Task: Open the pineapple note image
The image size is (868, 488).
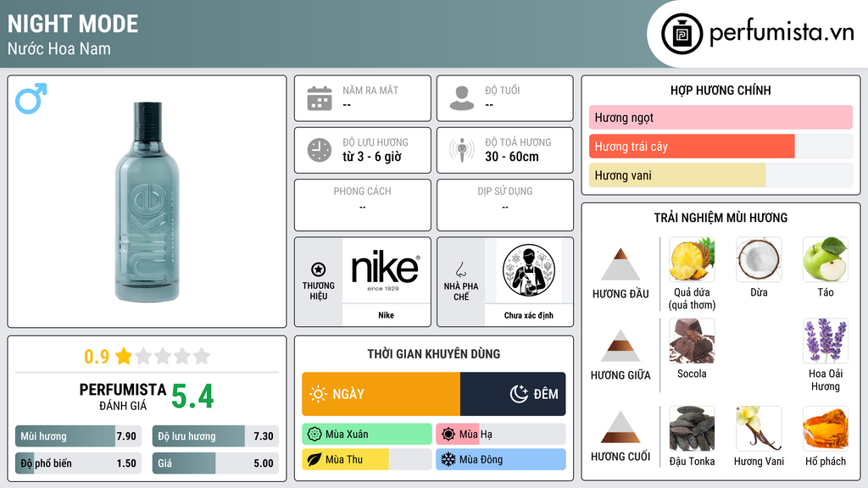Action: [x=692, y=259]
